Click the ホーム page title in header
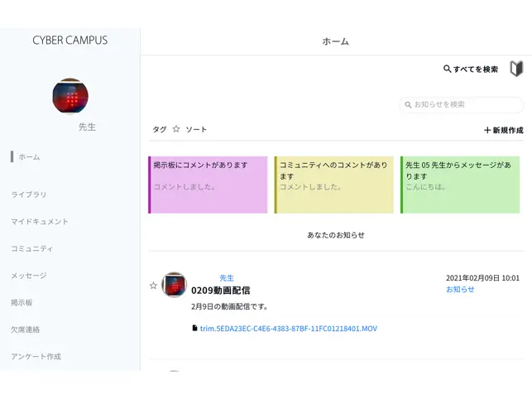The height and width of the screenshot is (399, 532). [x=336, y=41]
